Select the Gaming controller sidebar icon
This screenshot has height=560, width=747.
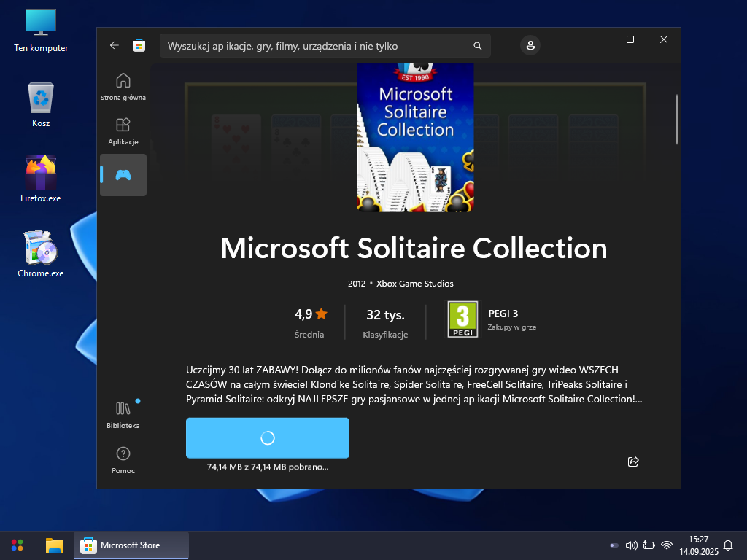pos(123,175)
